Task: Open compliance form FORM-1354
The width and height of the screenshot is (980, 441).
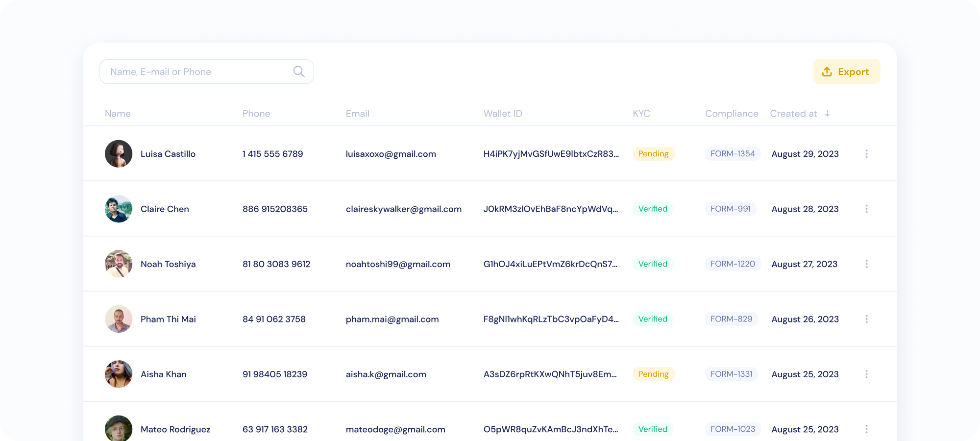Action: tap(733, 154)
